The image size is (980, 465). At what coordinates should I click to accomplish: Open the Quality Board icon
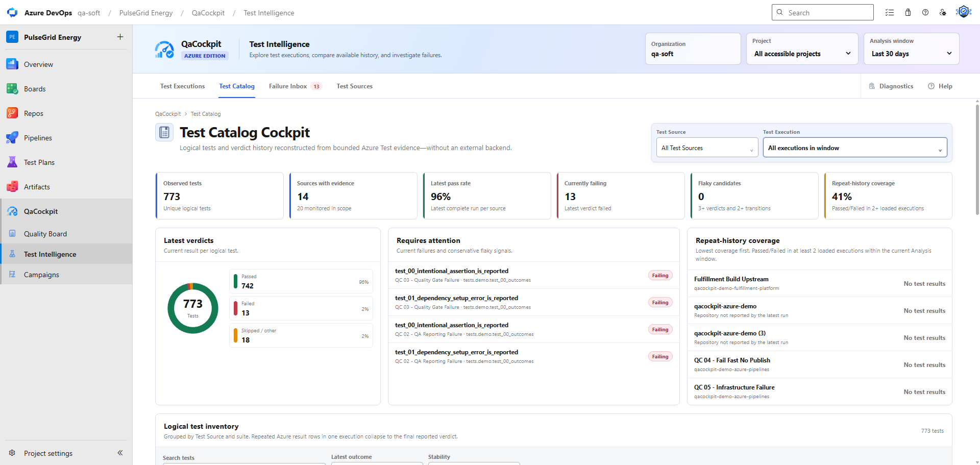pos(12,234)
